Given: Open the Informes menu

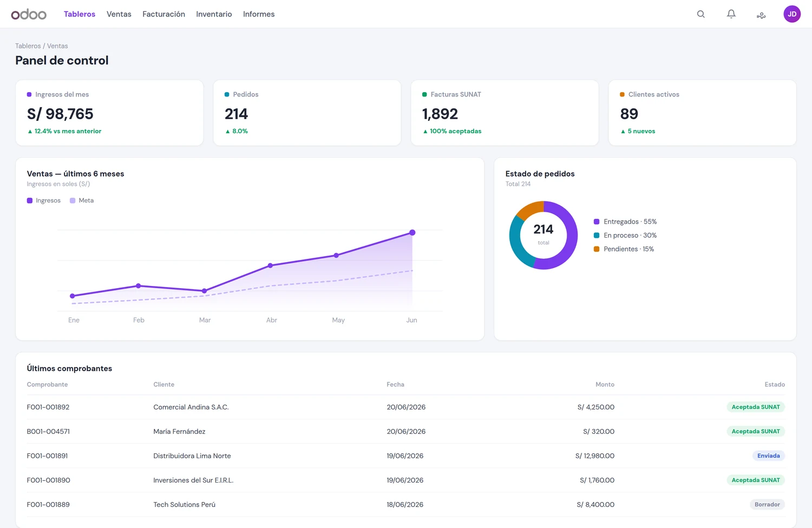Looking at the screenshot, I should click(x=259, y=14).
